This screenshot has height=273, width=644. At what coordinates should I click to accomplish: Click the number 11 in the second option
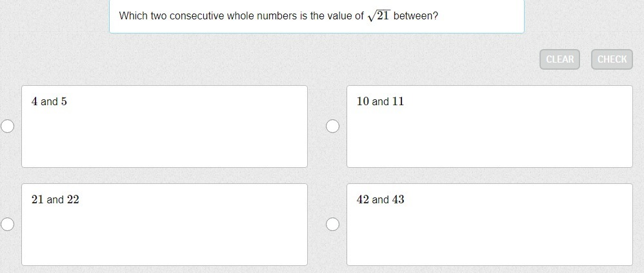point(398,101)
